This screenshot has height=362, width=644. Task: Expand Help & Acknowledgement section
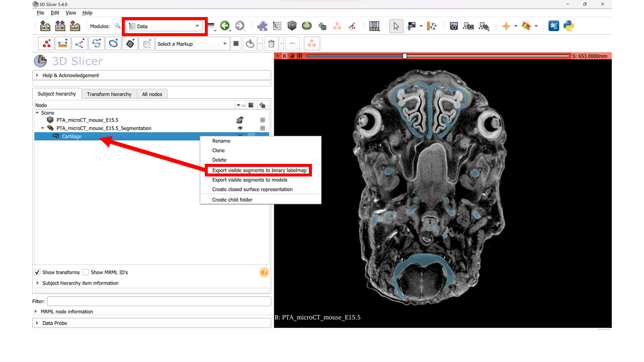151,75
